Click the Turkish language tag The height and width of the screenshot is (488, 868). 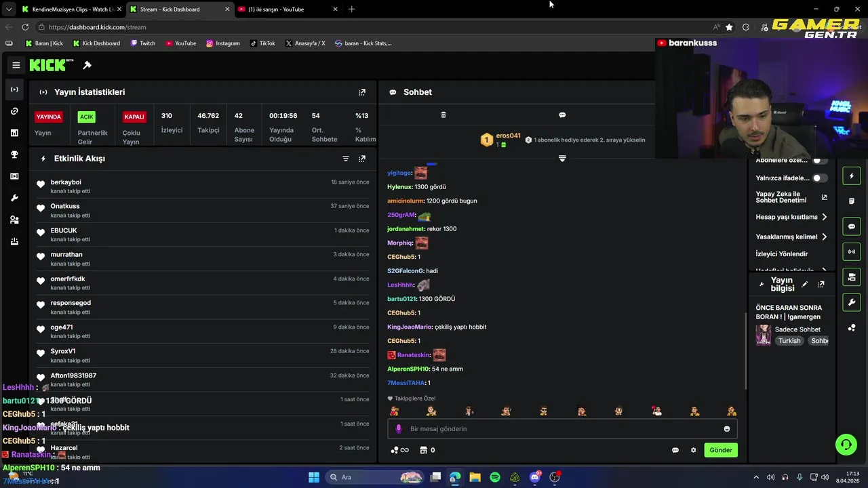pos(789,341)
